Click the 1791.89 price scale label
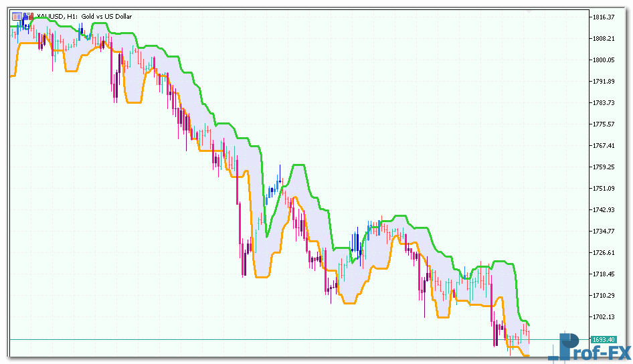The image size is (633, 364). click(603, 82)
